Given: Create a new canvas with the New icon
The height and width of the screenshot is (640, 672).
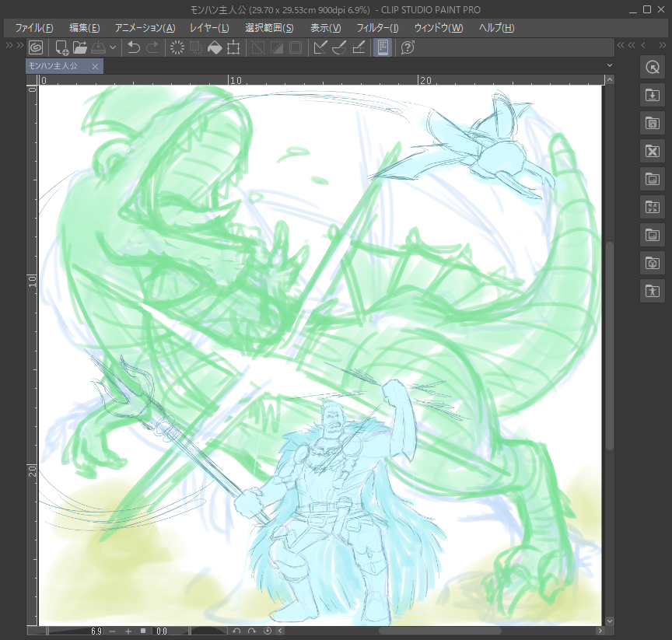Looking at the screenshot, I should tap(61, 47).
